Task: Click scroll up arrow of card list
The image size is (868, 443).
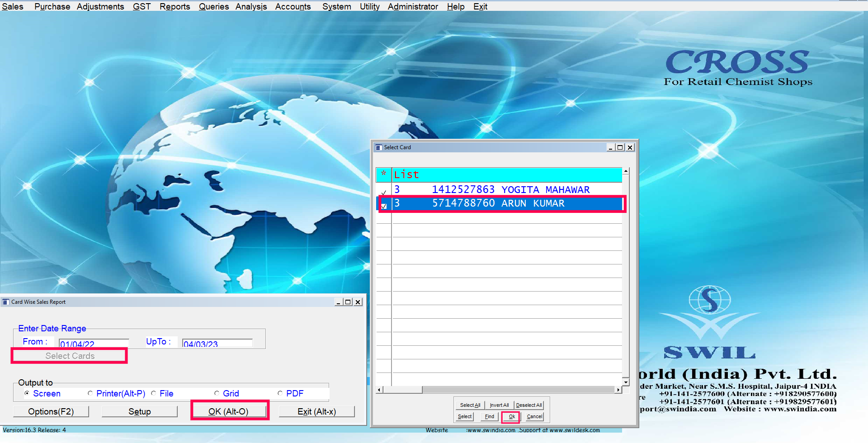Action: (626, 171)
